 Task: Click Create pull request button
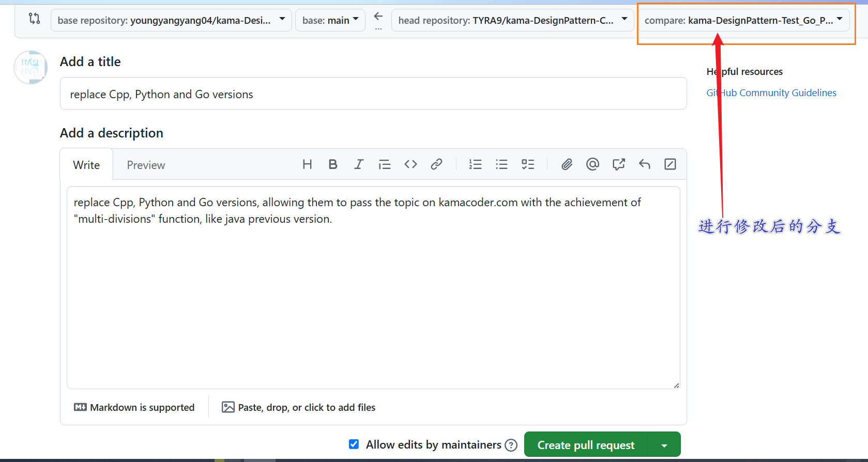(x=586, y=445)
